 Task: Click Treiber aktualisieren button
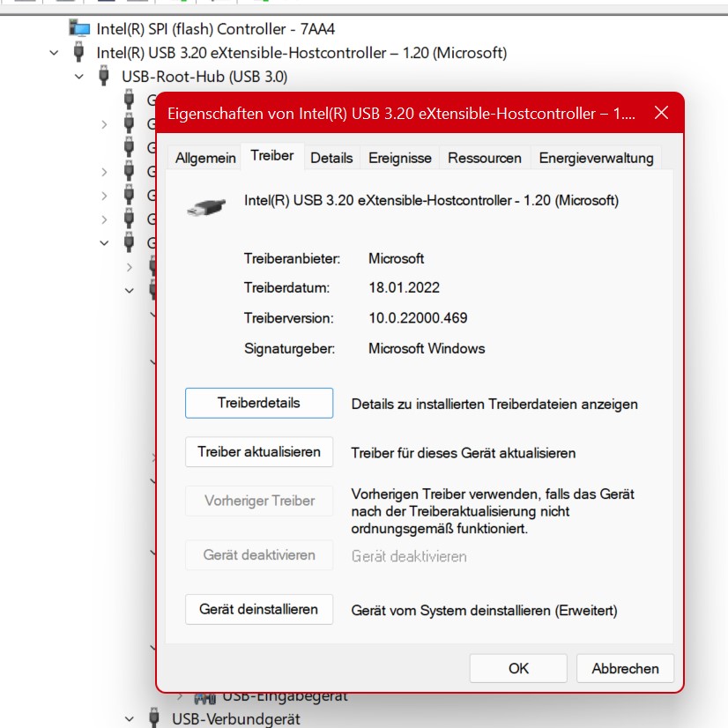tap(259, 452)
